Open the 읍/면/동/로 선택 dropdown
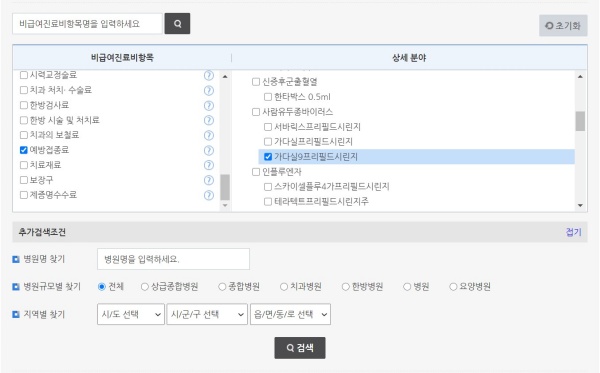This screenshot has height=373, width=600. [x=290, y=314]
